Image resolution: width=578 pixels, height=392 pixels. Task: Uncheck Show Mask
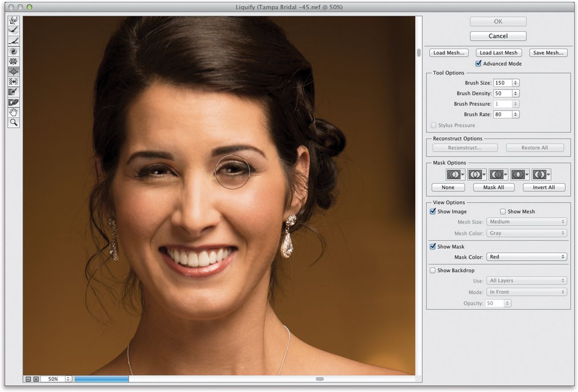point(433,247)
